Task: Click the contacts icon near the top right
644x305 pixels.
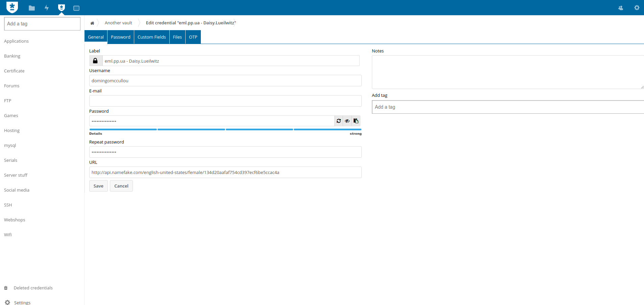Action: [x=620, y=7]
